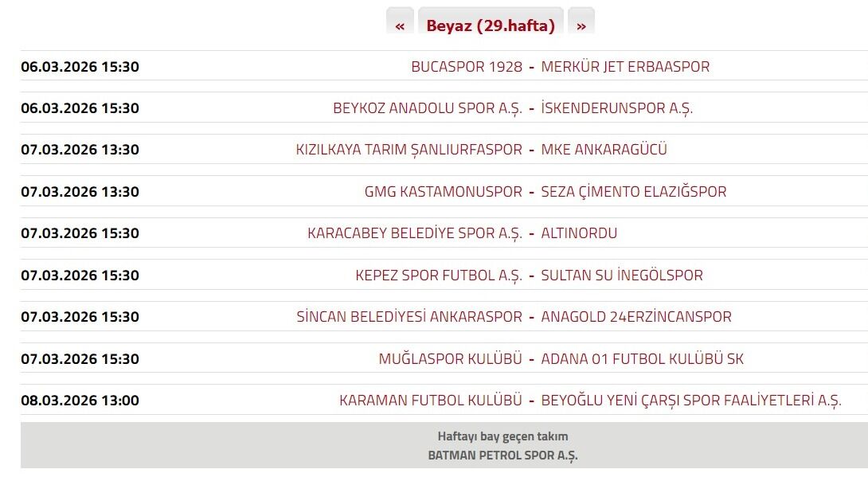868x477 pixels.
Task: Open SULTAN SU İNEGÖLSPOR link
Action: click(622, 276)
